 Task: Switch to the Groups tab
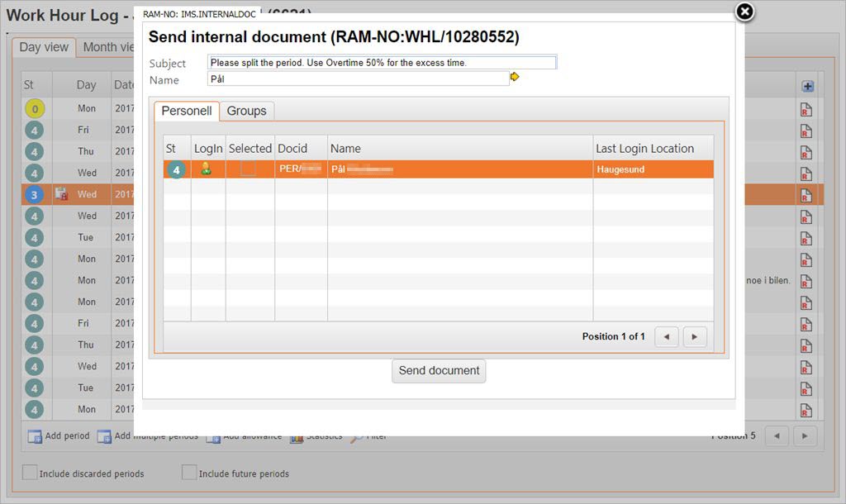[x=246, y=111]
